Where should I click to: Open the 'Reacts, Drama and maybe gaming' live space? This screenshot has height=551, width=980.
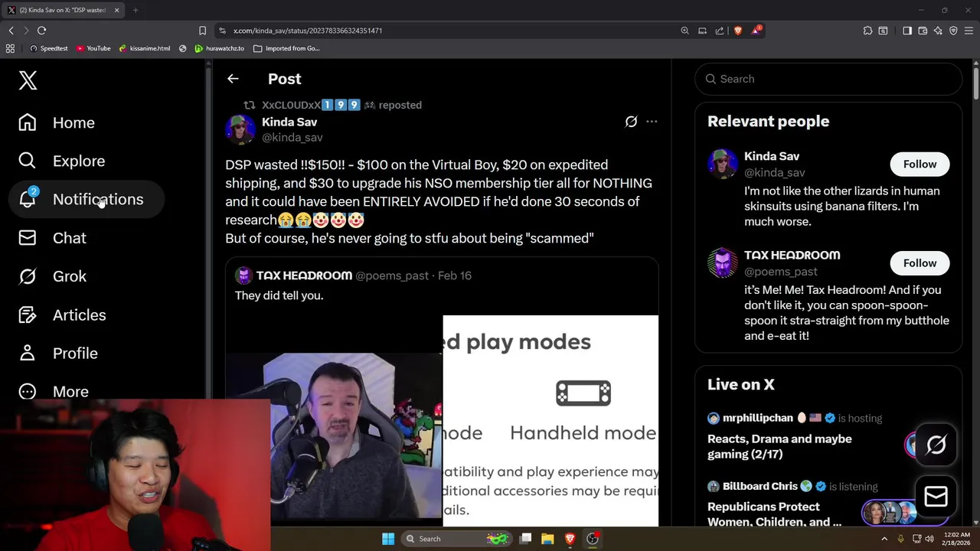coord(779,446)
